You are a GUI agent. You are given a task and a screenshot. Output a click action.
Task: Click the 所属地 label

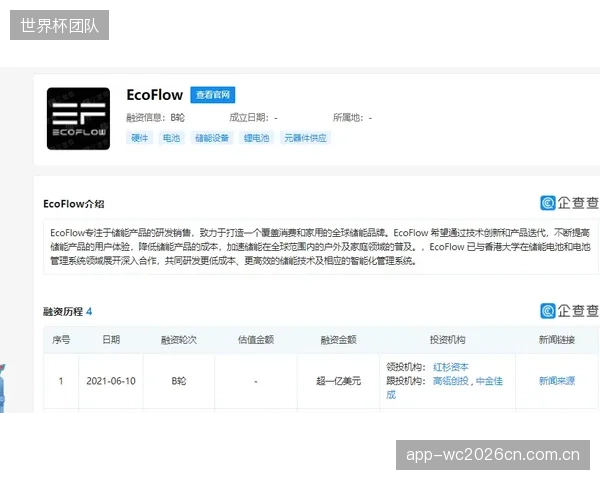[x=348, y=118]
